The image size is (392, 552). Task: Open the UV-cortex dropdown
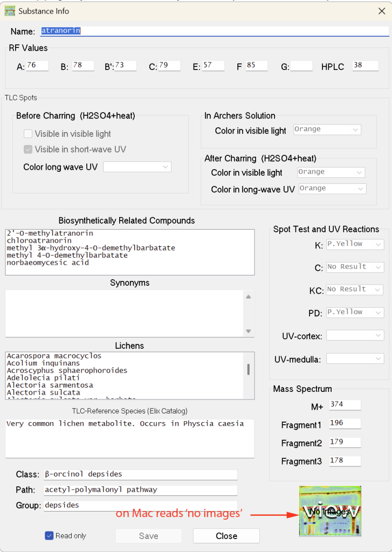355,336
